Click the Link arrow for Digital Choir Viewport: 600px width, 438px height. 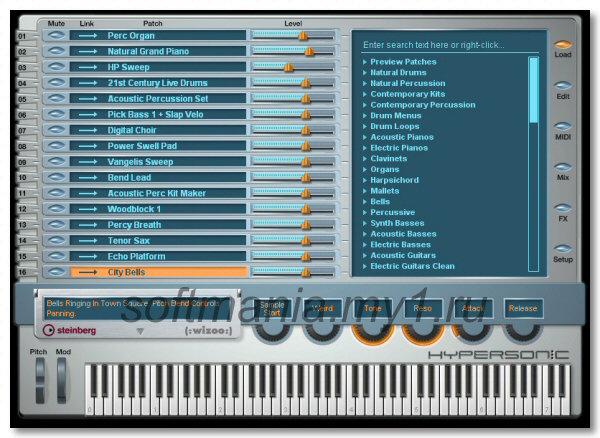coord(88,130)
